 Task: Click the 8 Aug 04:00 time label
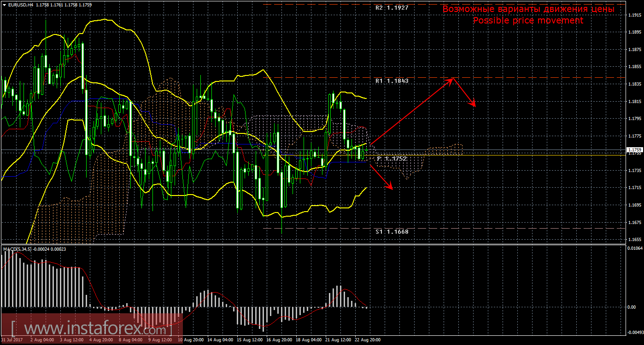[130, 340]
